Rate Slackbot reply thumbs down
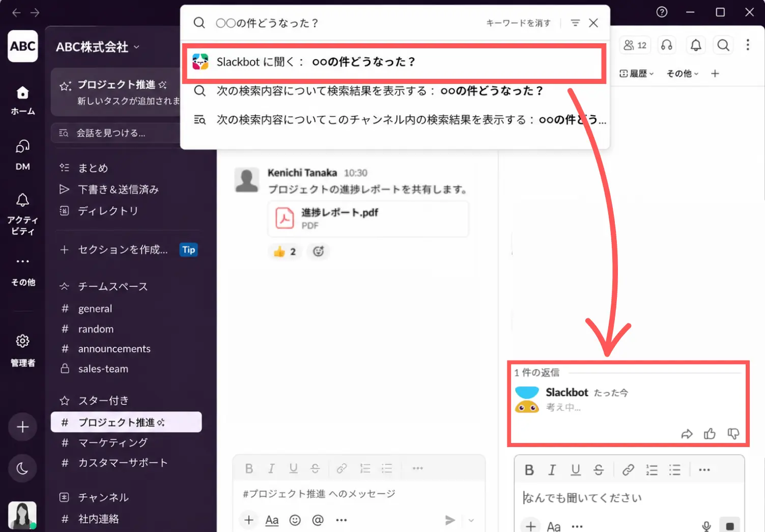This screenshot has width=765, height=532. [x=733, y=434]
